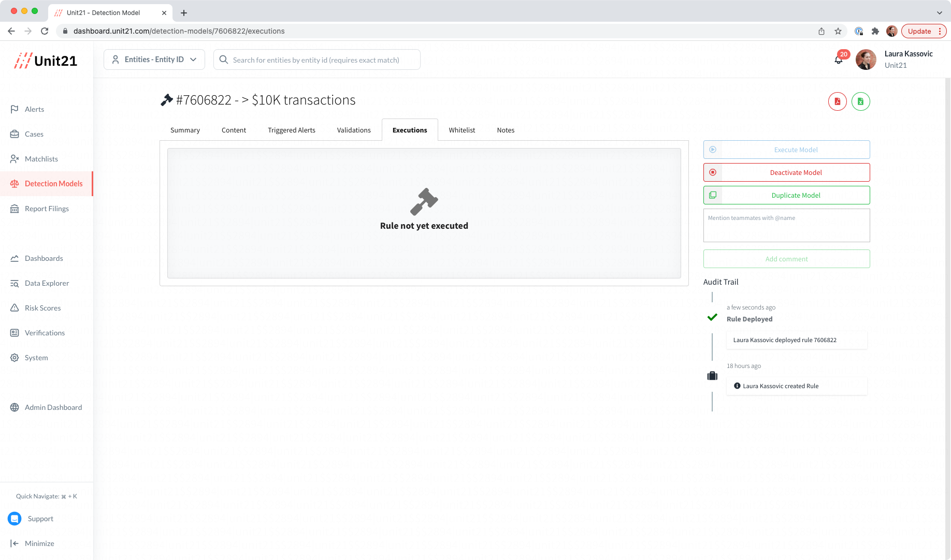The image size is (951, 560).
Task: Open the Support chat icon
Action: [x=15, y=519]
